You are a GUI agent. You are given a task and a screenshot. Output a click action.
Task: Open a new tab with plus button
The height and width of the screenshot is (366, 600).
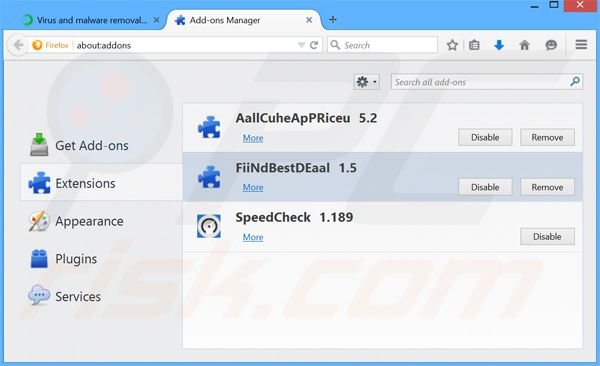pyautogui.click(x=333, y=20)
